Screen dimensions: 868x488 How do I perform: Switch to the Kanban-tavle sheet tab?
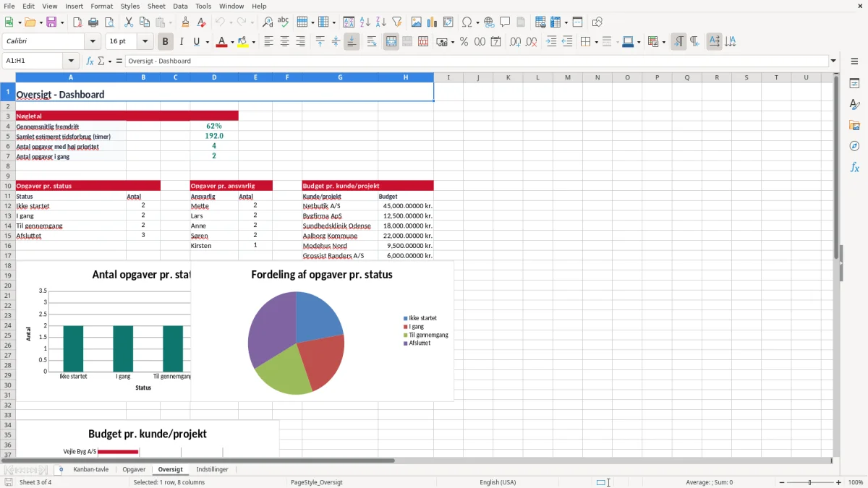click(91, 469)
